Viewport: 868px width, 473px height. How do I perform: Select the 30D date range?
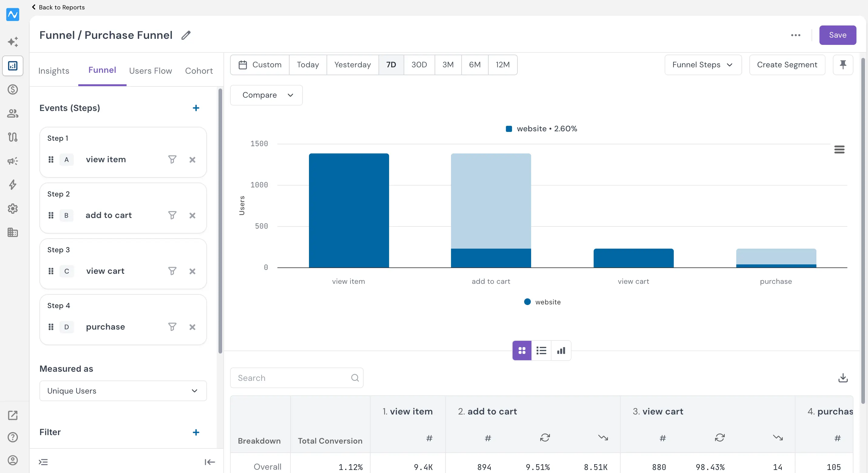tap(419, 65)
